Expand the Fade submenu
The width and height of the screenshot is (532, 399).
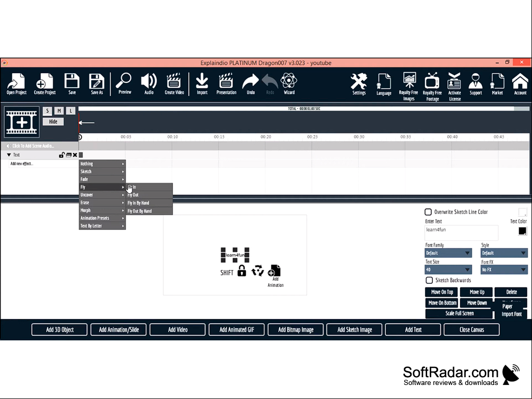102,180
